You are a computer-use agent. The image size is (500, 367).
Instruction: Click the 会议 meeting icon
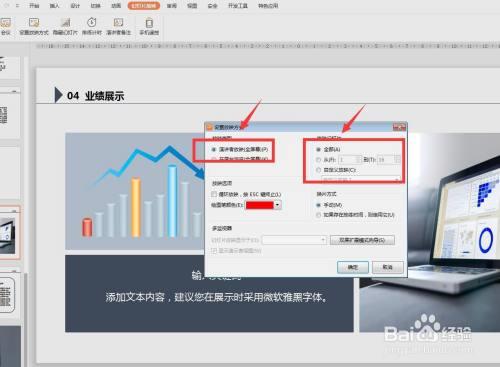coord(6,26)
